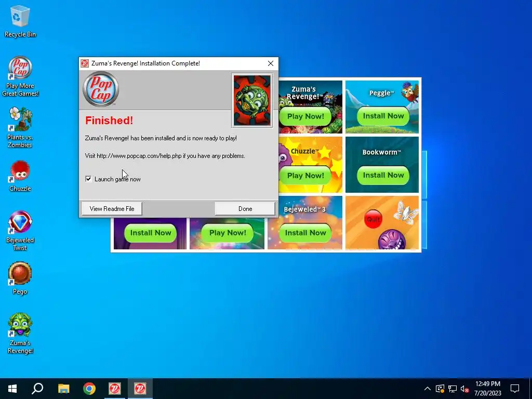This screenshot has width=532, height=399.
Task: Click the Finished! heading
Action: [x=109, y=121]
